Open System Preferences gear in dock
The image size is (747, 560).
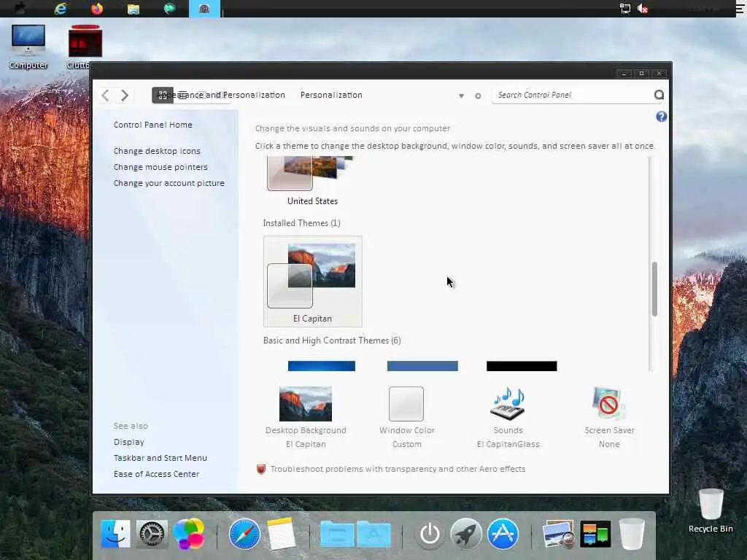click(x=152, y=534)
